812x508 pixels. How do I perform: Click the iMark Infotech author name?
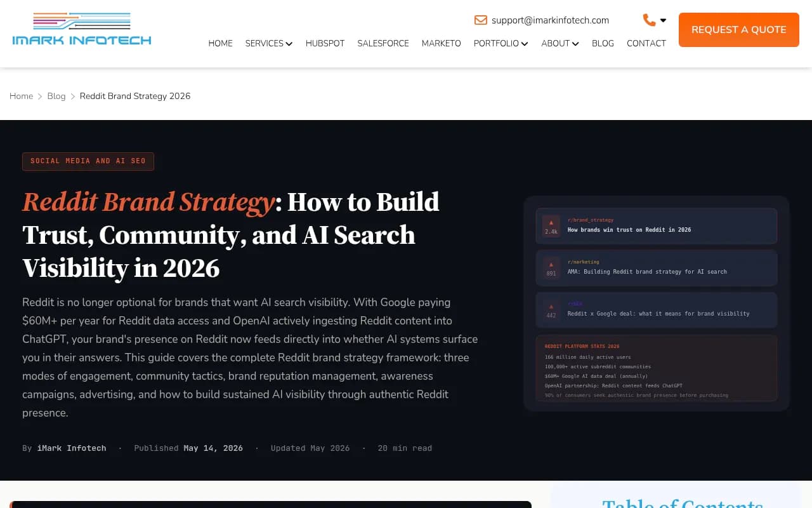click(72, 448)
